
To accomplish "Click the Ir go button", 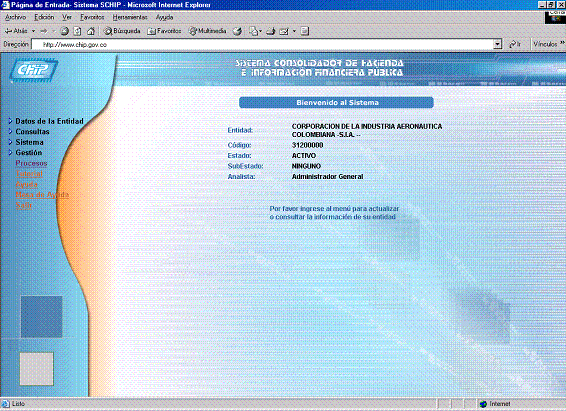I will click(x=515, y=44).
